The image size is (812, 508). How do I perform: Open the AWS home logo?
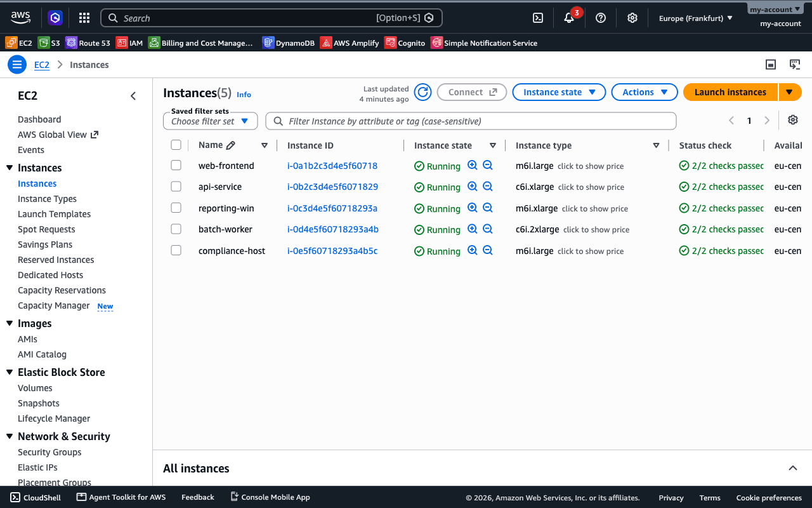coord(20,17)
